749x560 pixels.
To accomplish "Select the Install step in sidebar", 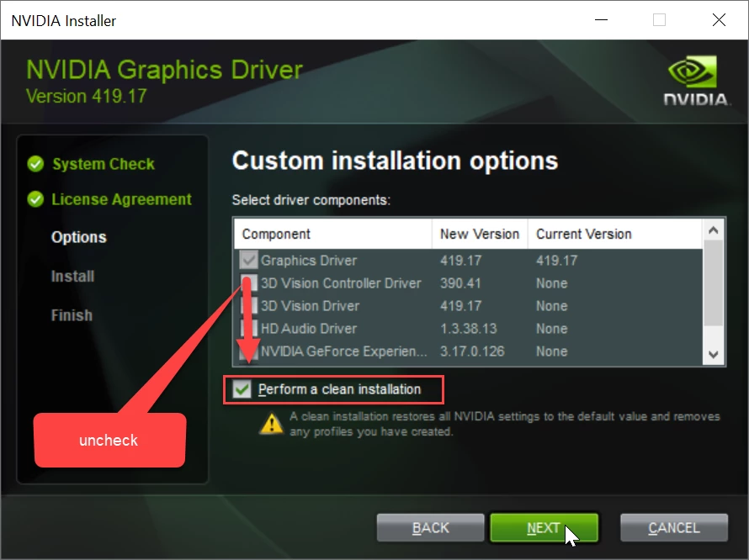I will (x=72, y=276).
